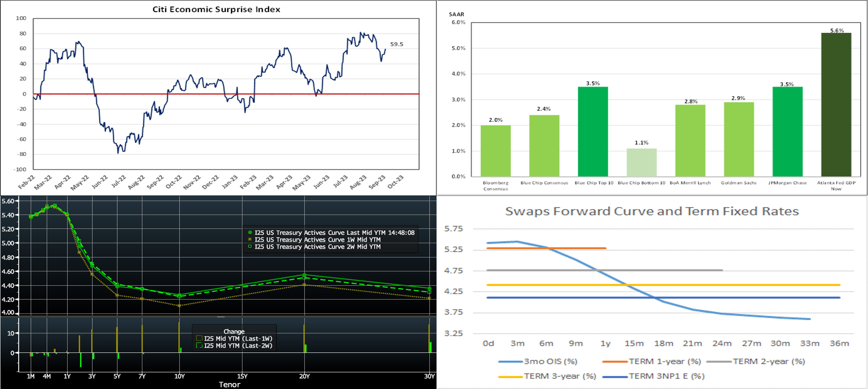Click the square legend marker for 2W Mid YTM
Screen dimensions: 868x389
250,247
